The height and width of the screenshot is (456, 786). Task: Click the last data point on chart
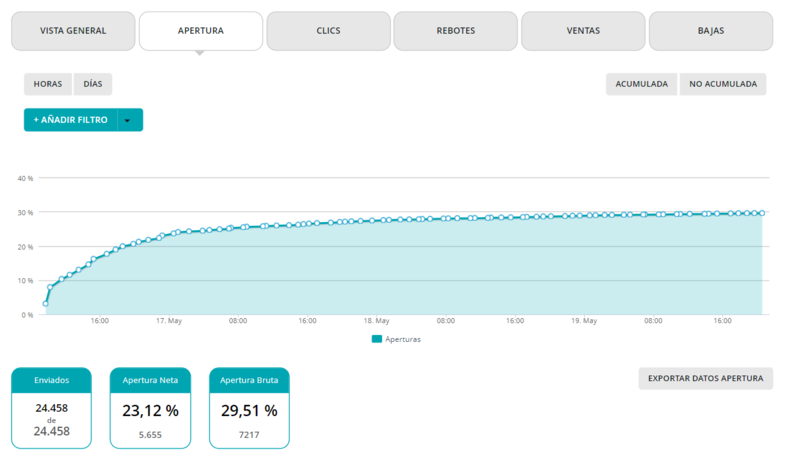762,213
